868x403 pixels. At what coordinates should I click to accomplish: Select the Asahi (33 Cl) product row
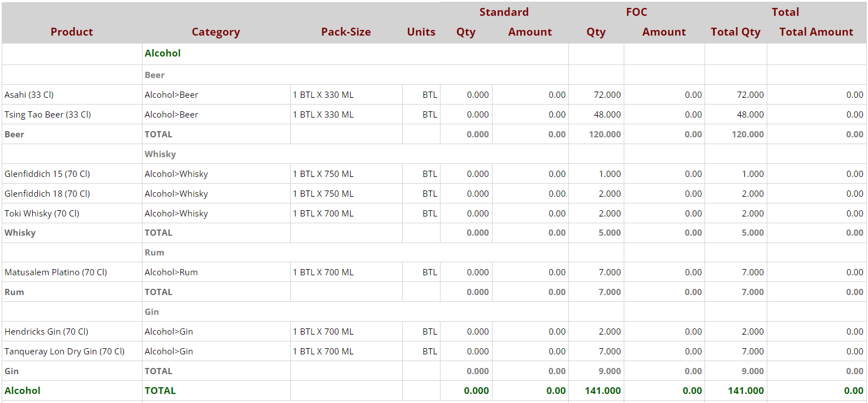pyautogui.click(x=29, y=95)
